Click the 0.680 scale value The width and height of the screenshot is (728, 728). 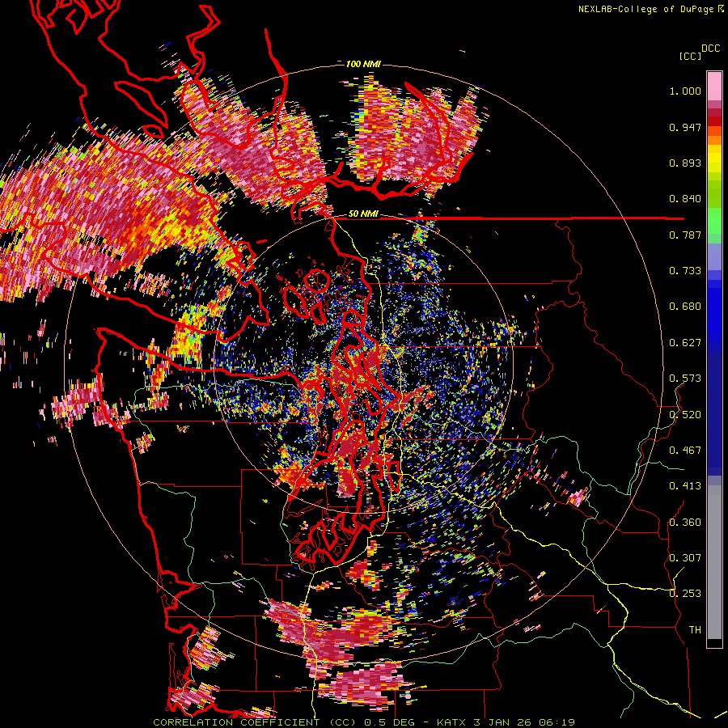(685, 307)
